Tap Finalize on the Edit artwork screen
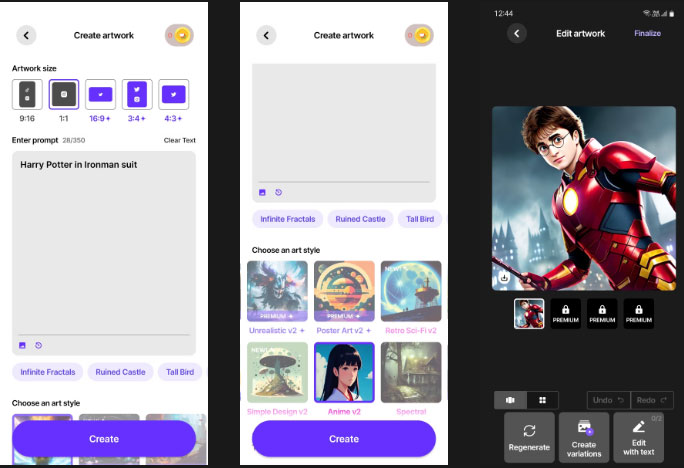This screenshot has width=684, height=468. (x=647, y=33)
